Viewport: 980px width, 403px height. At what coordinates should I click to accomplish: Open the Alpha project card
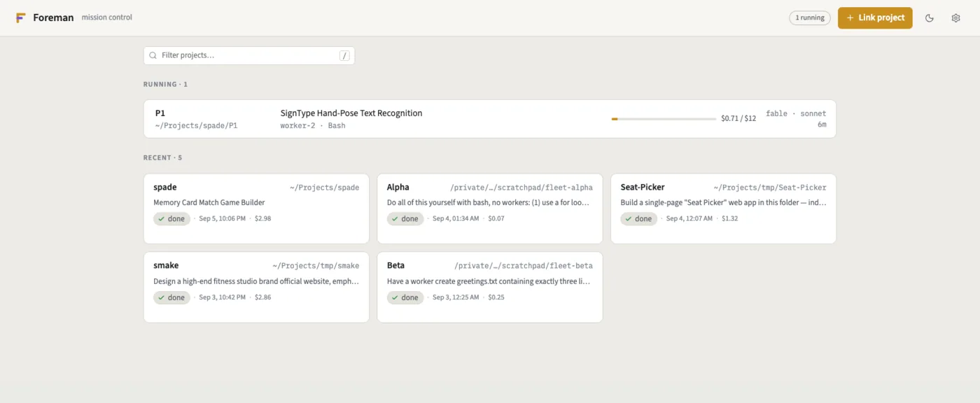coord(490,208)
